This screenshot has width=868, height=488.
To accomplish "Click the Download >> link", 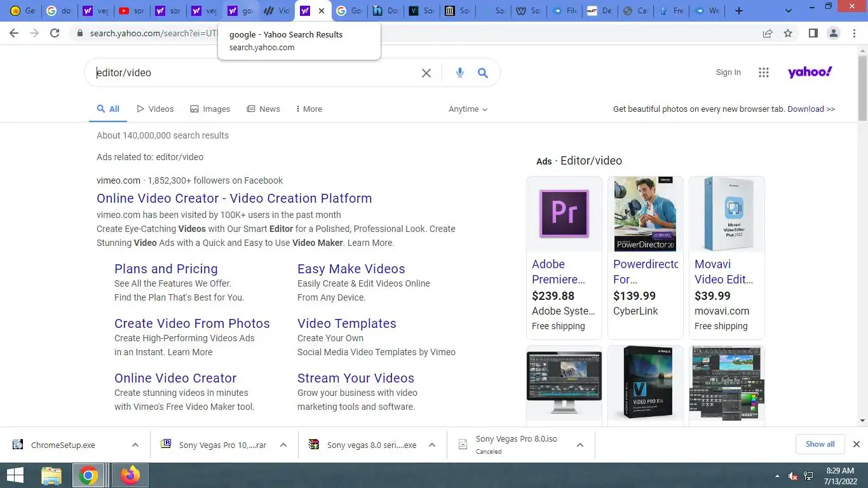I will (x=811, y=109).
